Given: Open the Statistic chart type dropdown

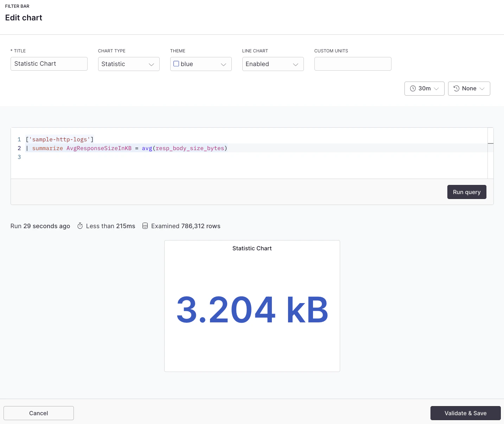Looking at the screenshot, I should [129, 64].
